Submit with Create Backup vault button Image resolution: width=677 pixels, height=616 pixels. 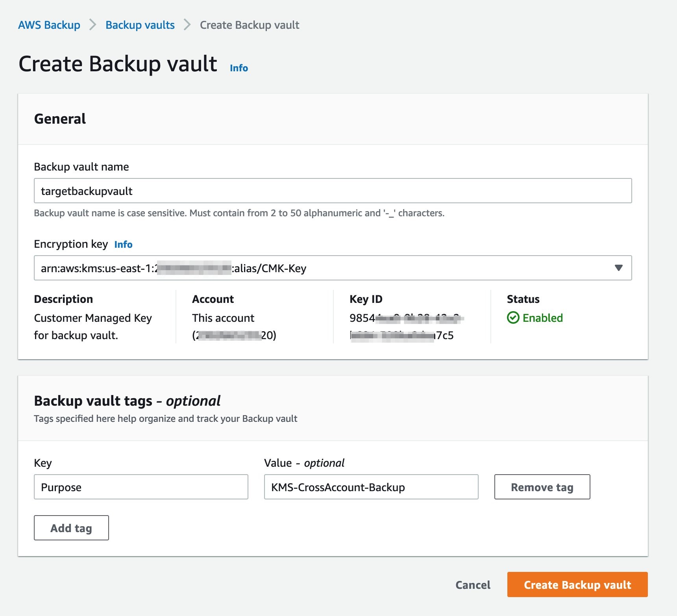(577, 584)
